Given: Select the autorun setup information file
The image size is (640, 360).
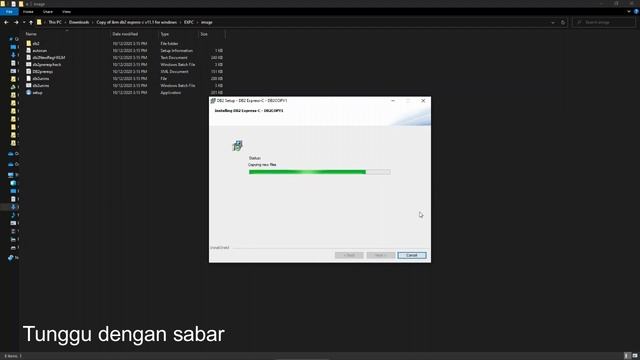Looking at the screenshot, I should pos(40,51).
